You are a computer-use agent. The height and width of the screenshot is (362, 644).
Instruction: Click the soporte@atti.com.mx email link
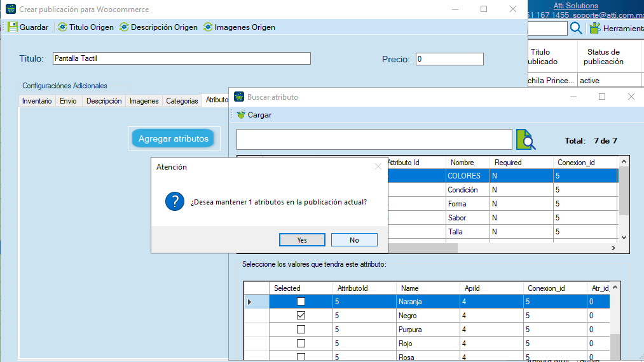608,15
